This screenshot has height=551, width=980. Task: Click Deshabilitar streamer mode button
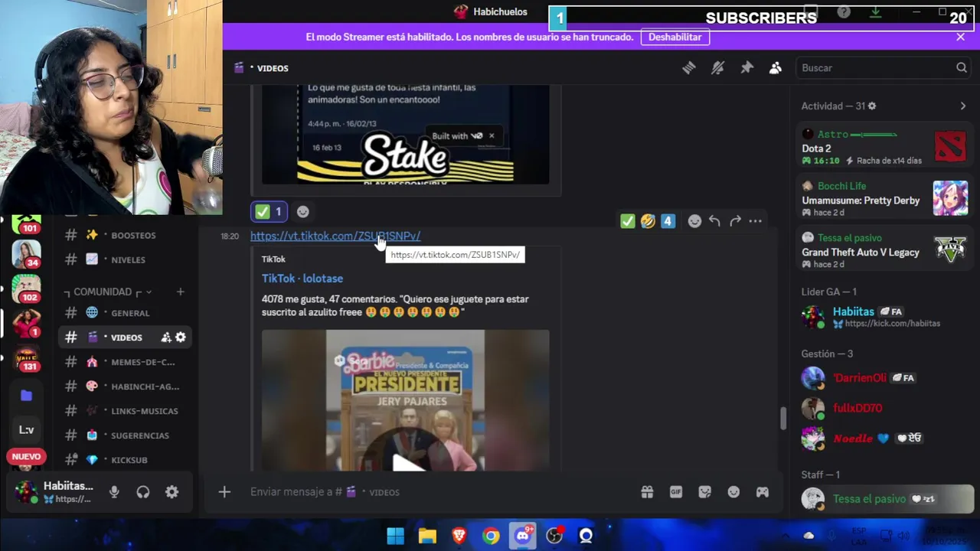pyautogui.click(x=675, y=37)
